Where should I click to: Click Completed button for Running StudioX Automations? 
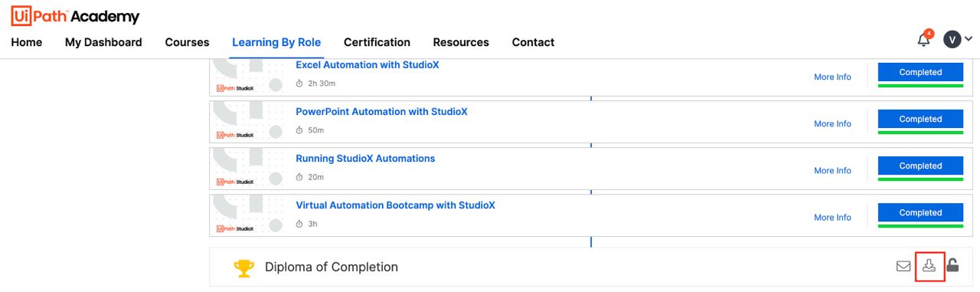click(920, 166)
